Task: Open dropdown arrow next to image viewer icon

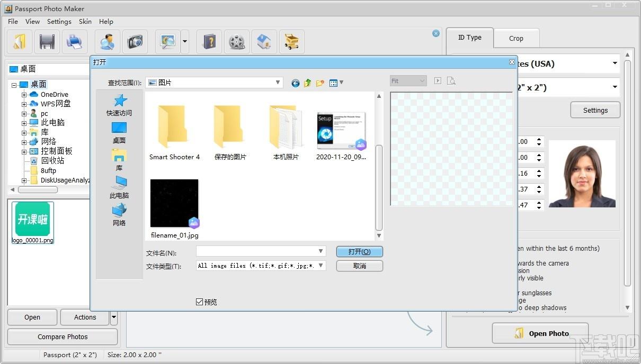Action: pos(185,42)
